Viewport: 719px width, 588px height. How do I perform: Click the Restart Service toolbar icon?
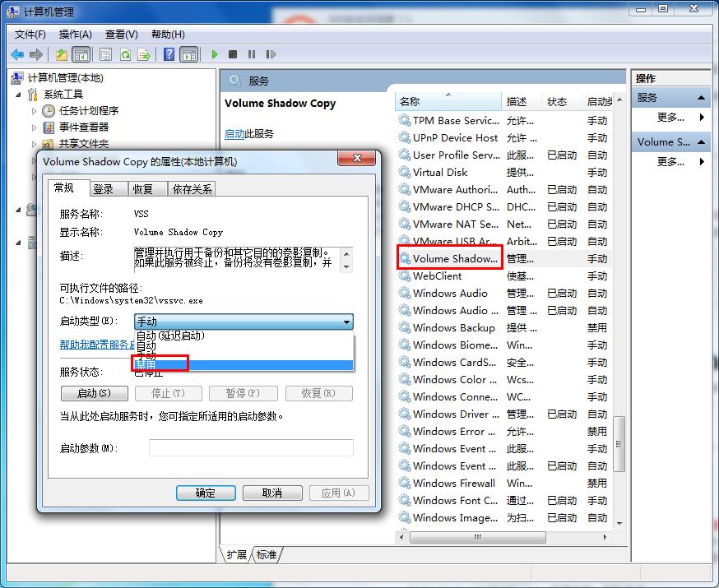tap(271, 54)
